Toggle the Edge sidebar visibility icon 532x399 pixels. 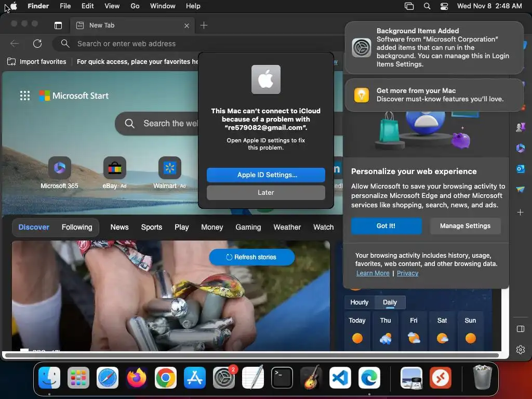click(x=521, y=329)
